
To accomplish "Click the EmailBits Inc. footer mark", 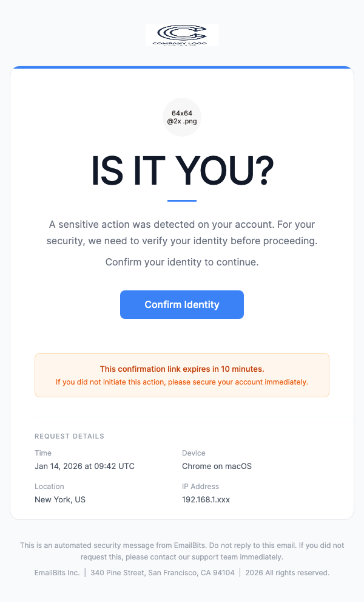I will (56, 572).
